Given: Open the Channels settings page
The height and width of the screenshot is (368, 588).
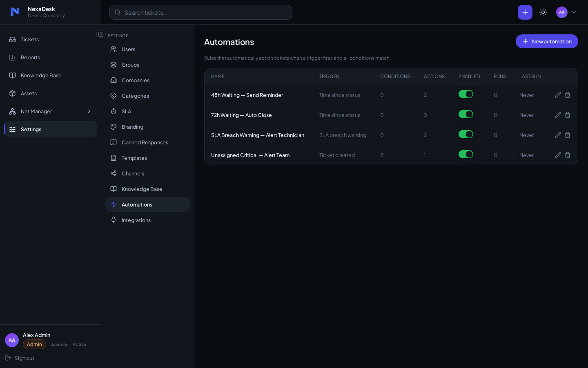Looking at the screenshot, I should point(147,173).
